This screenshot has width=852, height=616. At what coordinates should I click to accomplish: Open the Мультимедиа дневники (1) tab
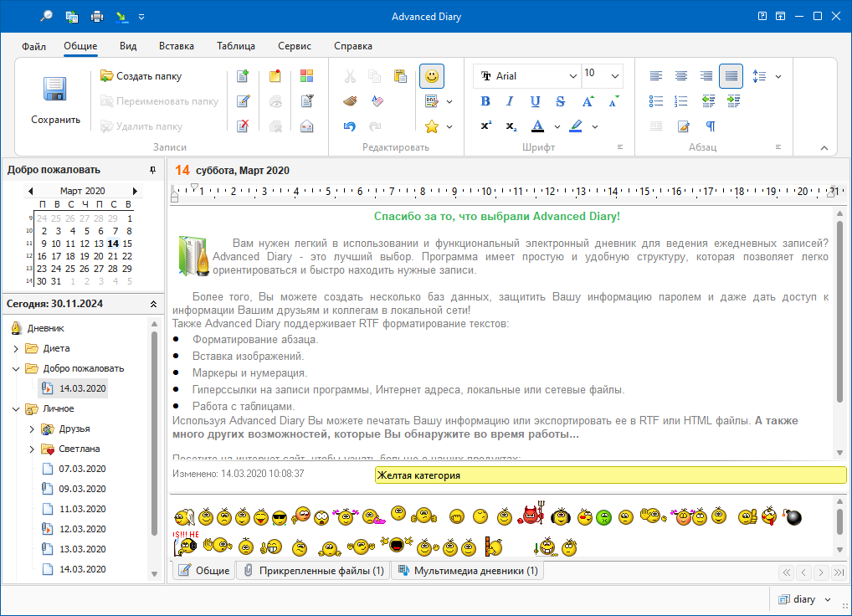coord(467,570)
